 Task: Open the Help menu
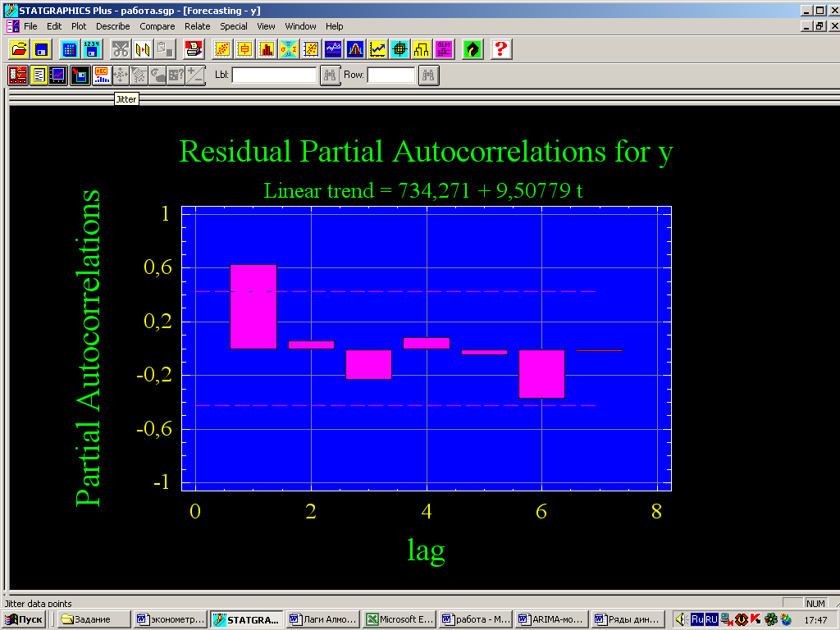point(335,26)
